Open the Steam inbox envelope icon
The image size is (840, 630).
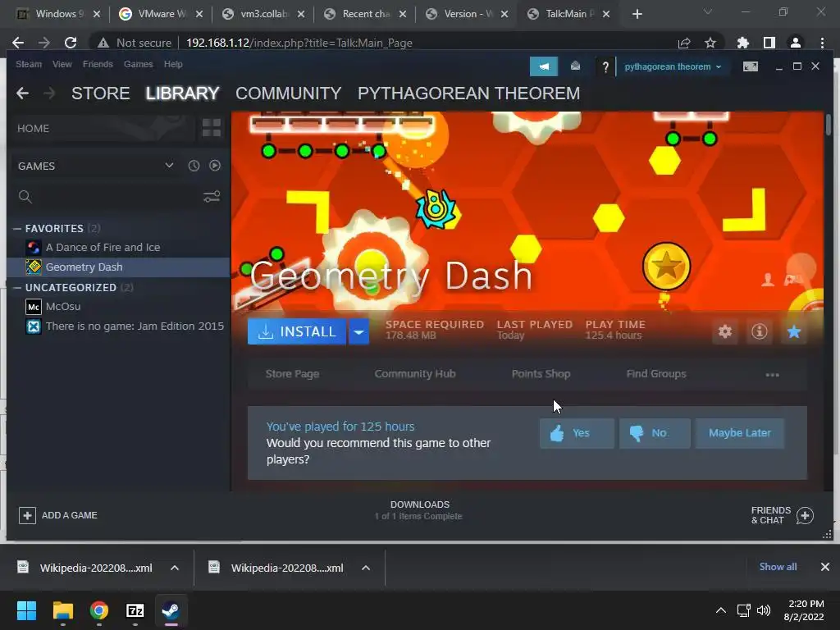click(575, 66)
